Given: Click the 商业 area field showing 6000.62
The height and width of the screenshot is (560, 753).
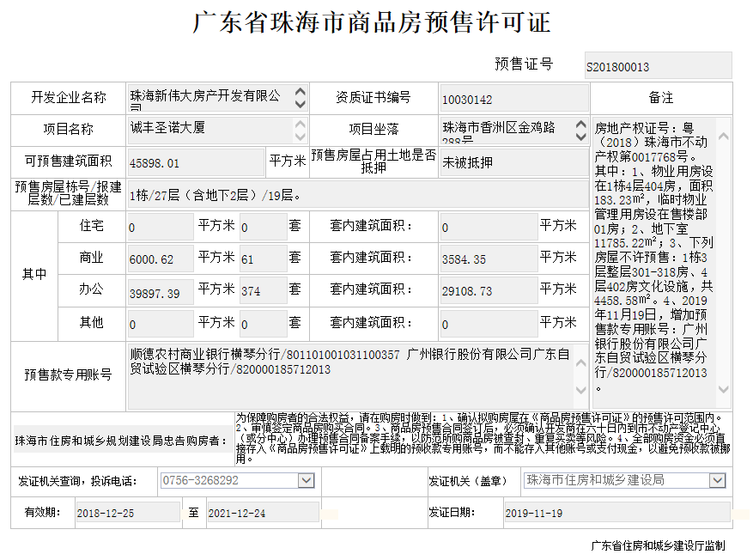Looking at the screenshot, I should pos(160,259).
